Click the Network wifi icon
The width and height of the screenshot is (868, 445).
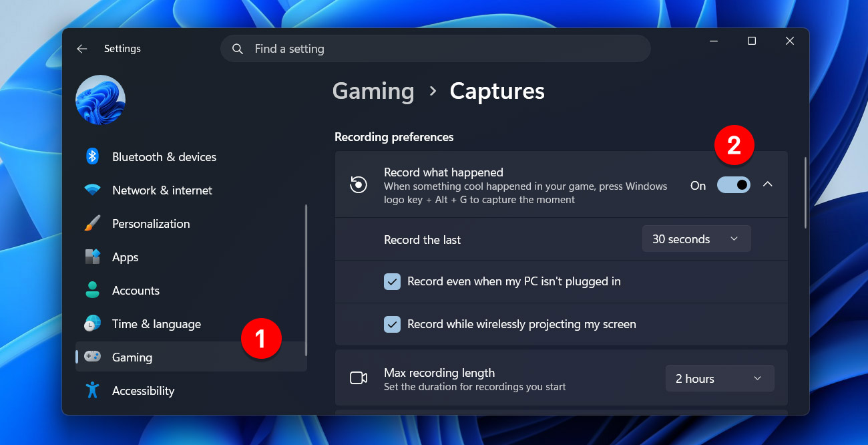click(x=92, y=190)
